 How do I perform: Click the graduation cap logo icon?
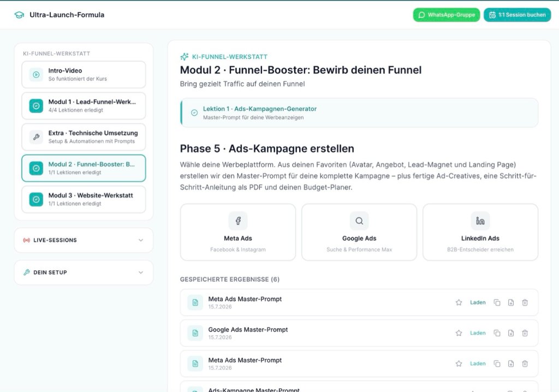click(x=19, y=15)
